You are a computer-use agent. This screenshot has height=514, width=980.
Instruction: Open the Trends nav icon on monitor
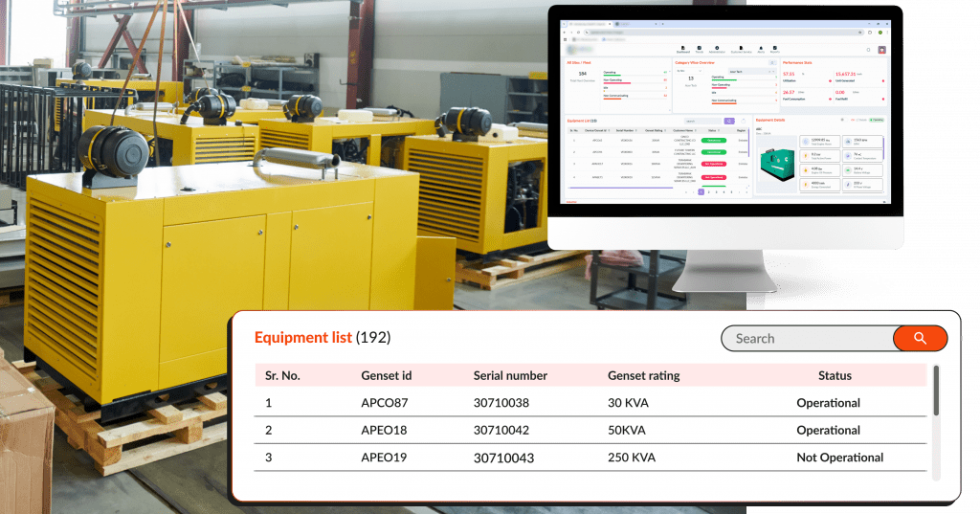(x=700, y=49)
